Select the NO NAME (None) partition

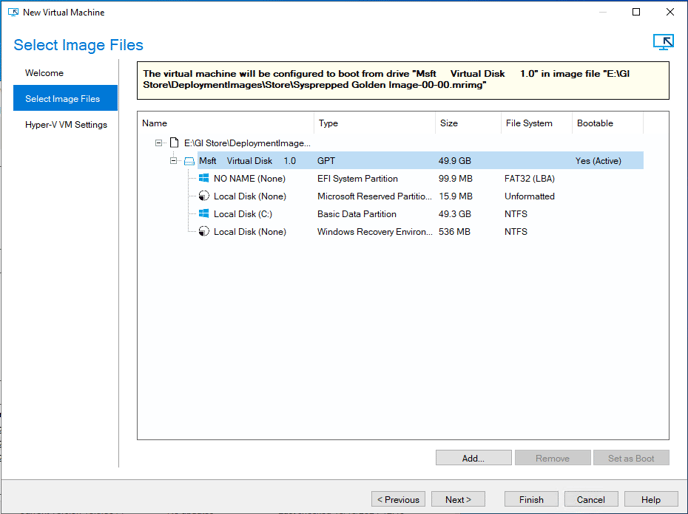[249, 179]
